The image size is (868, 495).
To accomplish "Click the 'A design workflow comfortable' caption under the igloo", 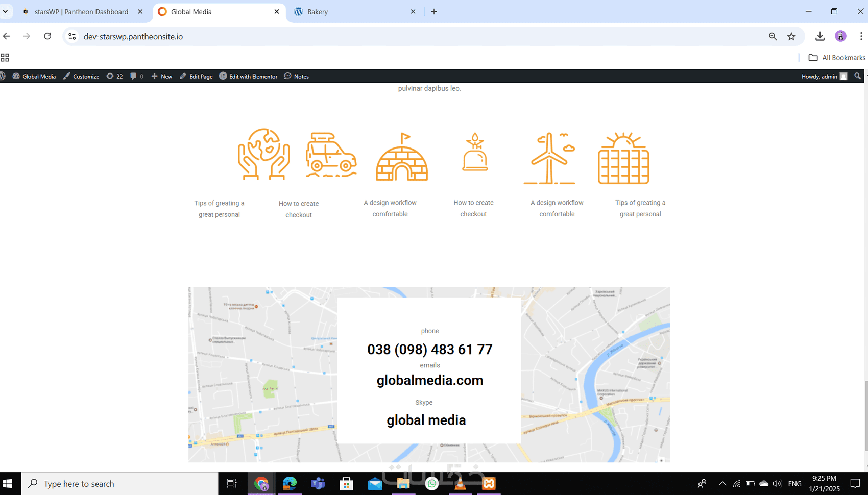I will (390, 208).
